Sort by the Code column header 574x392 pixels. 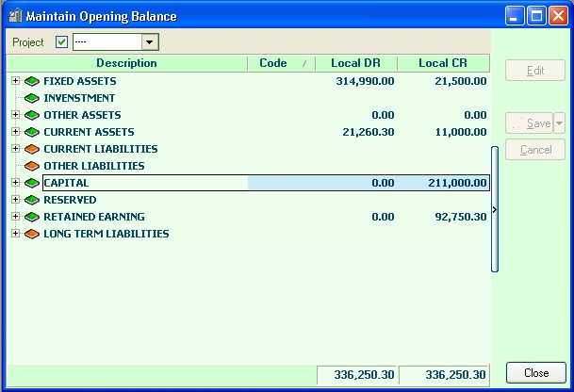click(x=281, y=63)
